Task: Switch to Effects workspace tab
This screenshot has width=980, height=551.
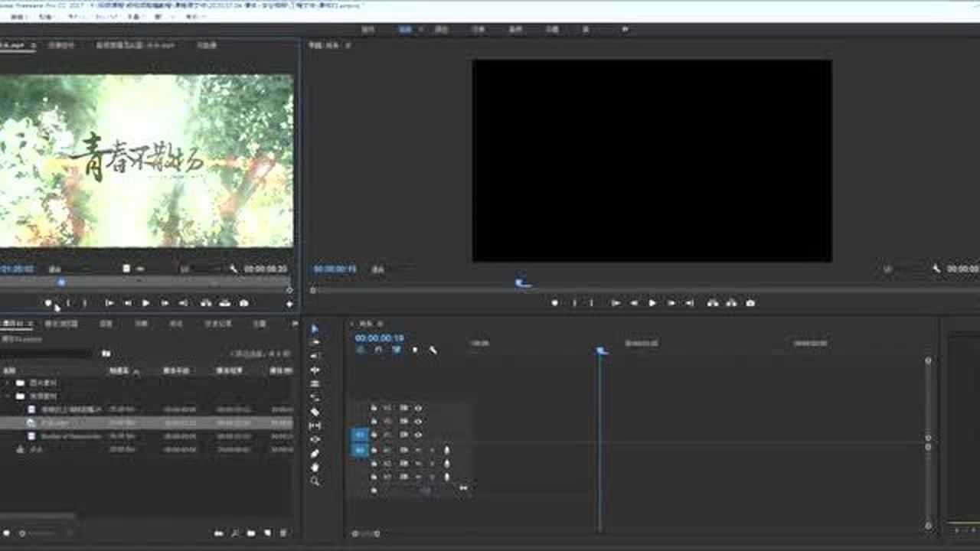Action: [479, 29]
